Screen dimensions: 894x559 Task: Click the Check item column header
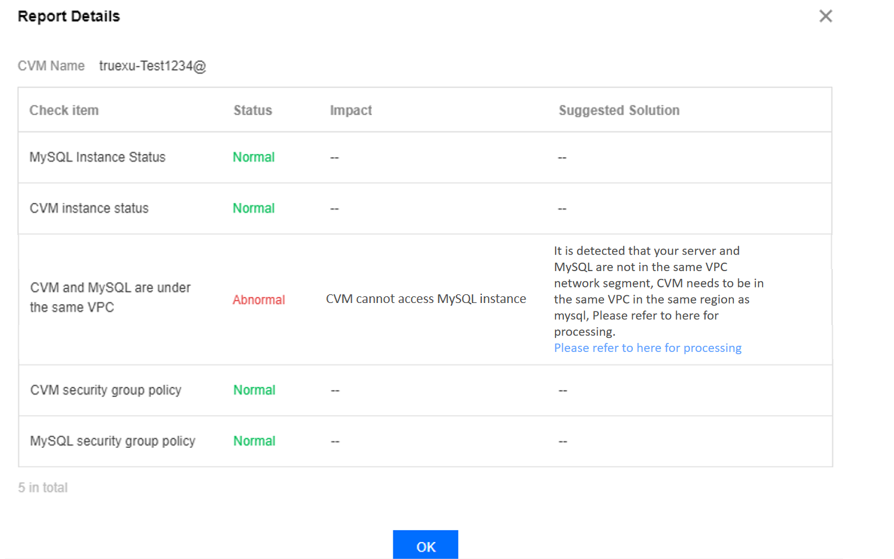tap(64, 110)
